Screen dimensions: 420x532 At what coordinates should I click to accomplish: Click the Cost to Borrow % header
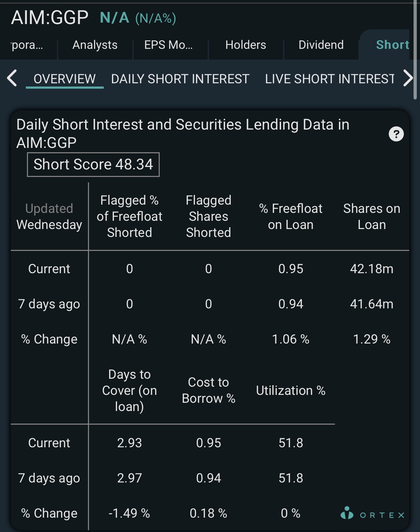click(209, 391)
